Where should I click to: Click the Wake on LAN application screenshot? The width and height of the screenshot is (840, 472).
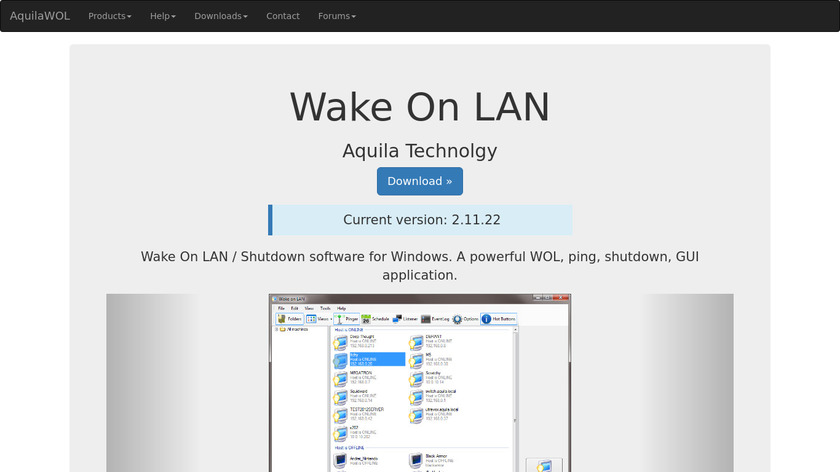420,383
